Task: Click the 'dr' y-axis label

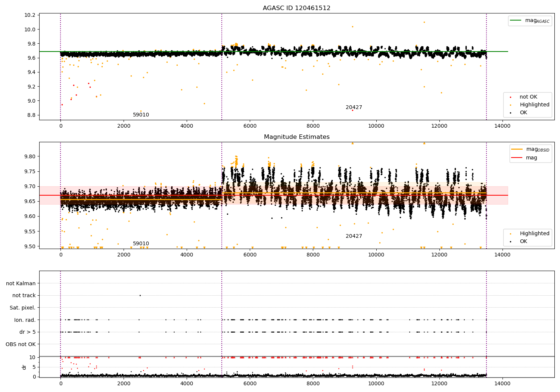Action: tap(24, 367)
